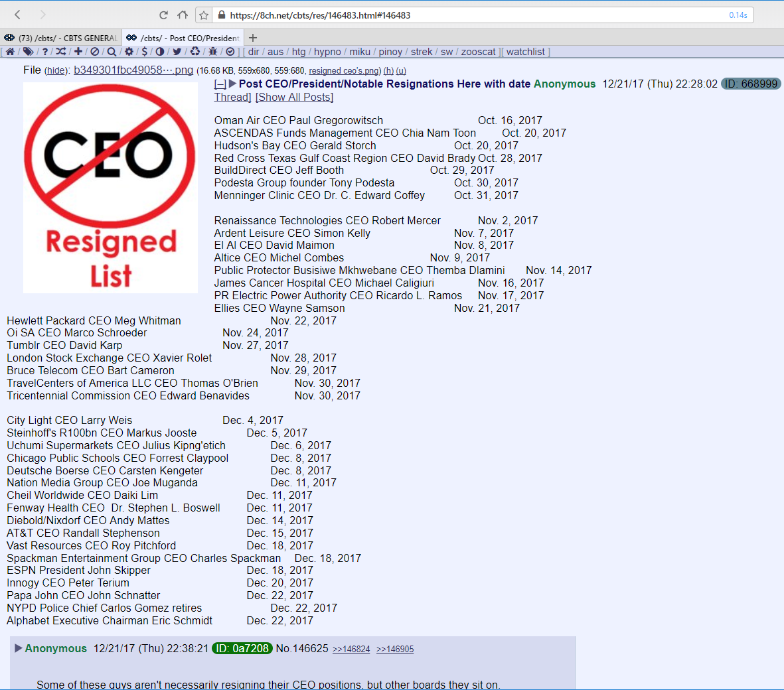Open the htg board link
The height and width of the screenshot is (690, 784).
pos(299,52)
